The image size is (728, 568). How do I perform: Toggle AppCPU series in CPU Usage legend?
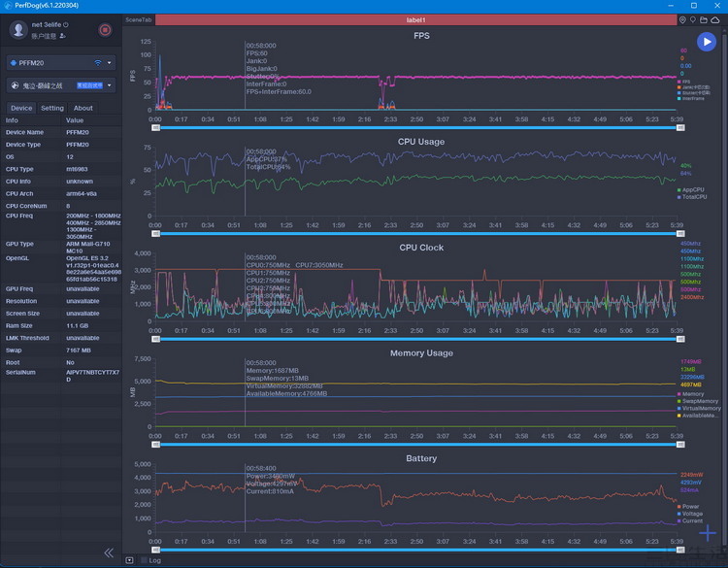point(690,190)
